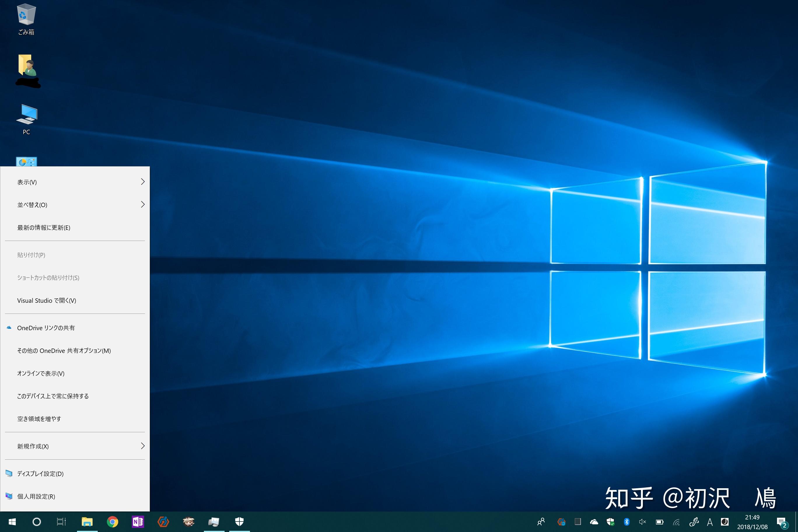Open the ごみ箱 recycle bin desktop icon
Image resolution: width=798 pixels, height=532 pixels.
pyautogui.click(x=26, y=19)
